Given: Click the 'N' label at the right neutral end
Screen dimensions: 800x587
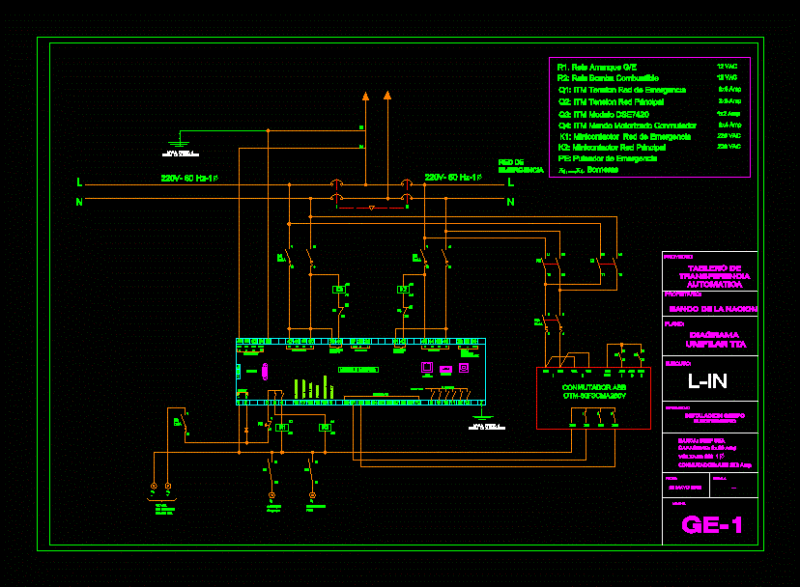Looking at the screenshot, I should [510, 202].
